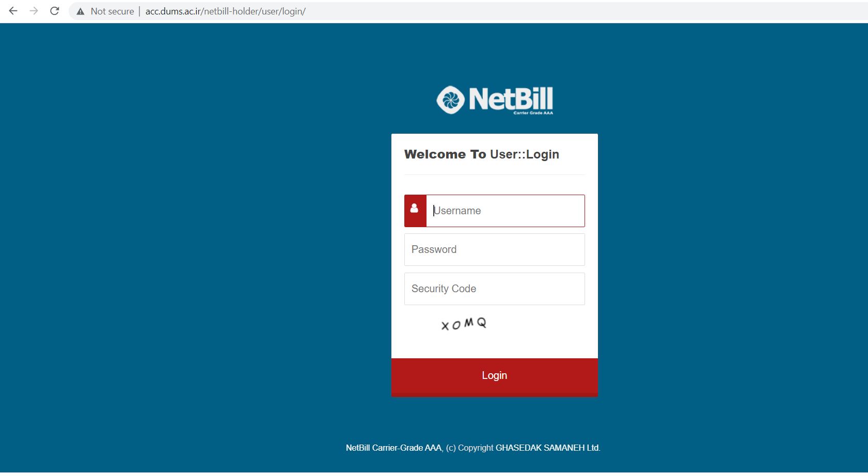Click the red user silhouette icon
Image resolution: width=868 pixels, height=476 pixels.
(x=415, y=209)
